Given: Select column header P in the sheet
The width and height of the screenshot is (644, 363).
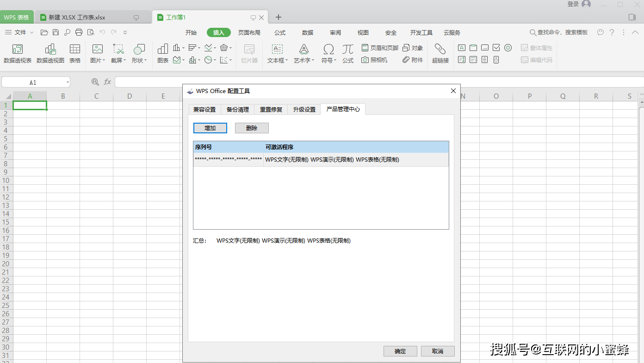Looking at the screenshot, I should pos(529,96).
